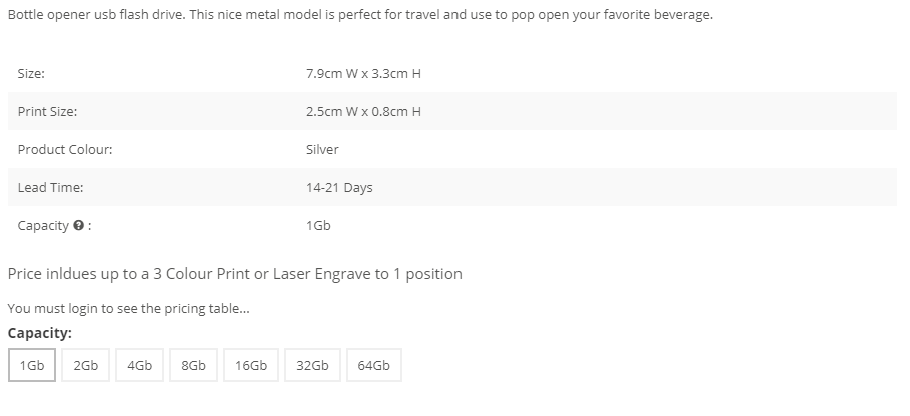Click the 'Silver' product colour value
This screenshot has width=910, height=416.
322,150
